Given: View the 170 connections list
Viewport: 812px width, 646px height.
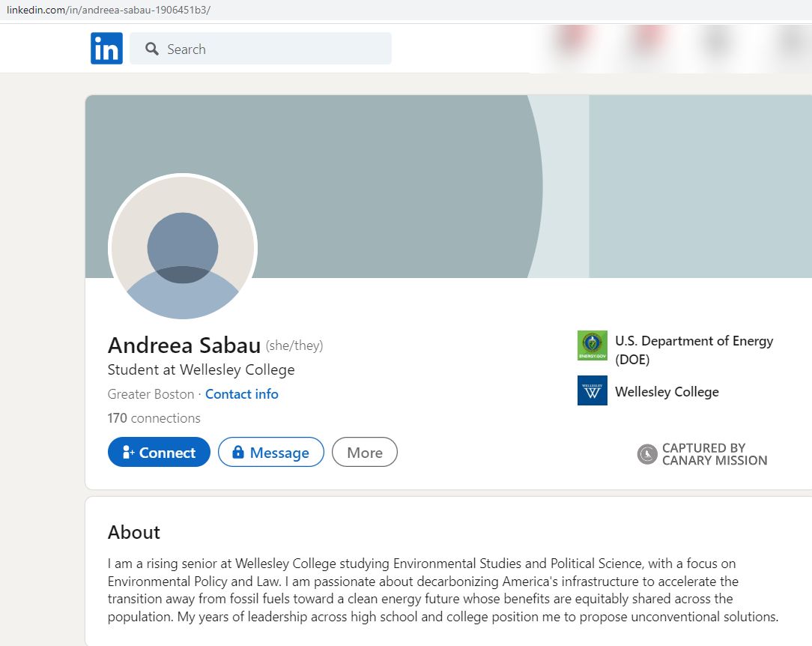Looking at the screenshot, I should [154, 417].
